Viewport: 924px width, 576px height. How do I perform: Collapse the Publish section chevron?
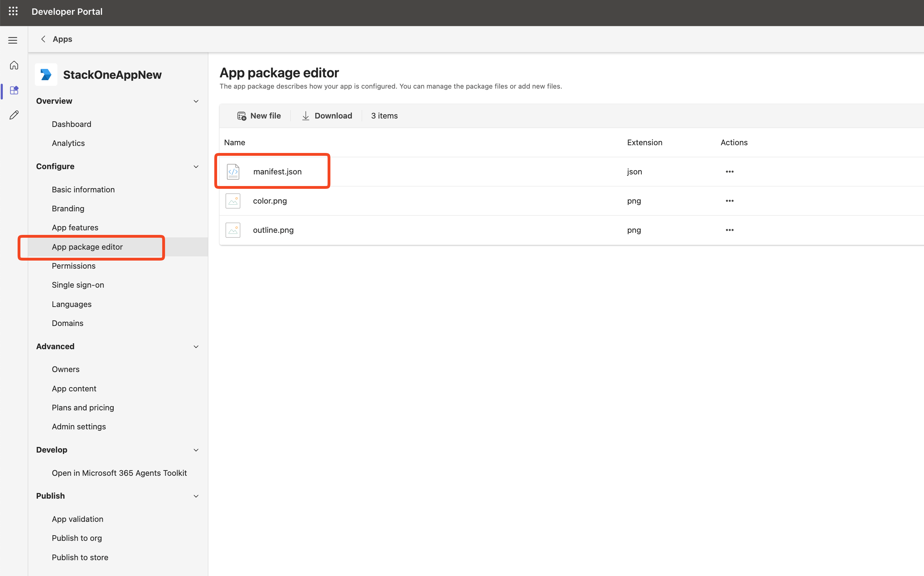coord(196,496)
